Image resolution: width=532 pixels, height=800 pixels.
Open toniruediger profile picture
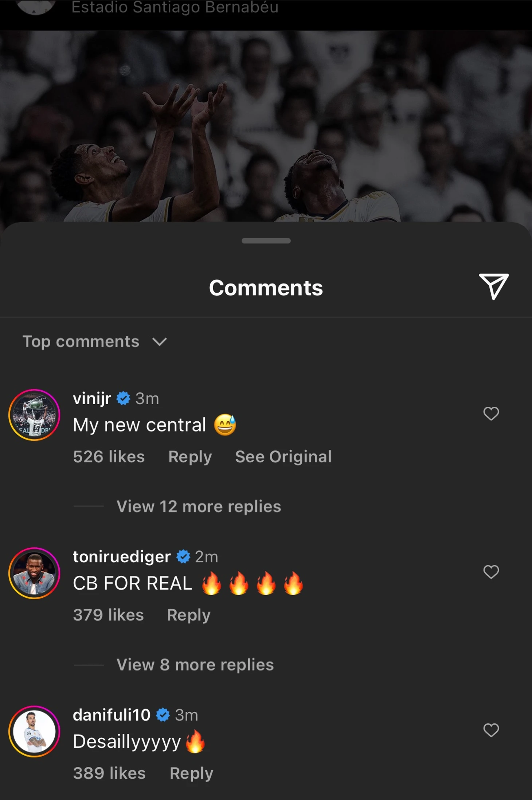(x=34, y=573)
